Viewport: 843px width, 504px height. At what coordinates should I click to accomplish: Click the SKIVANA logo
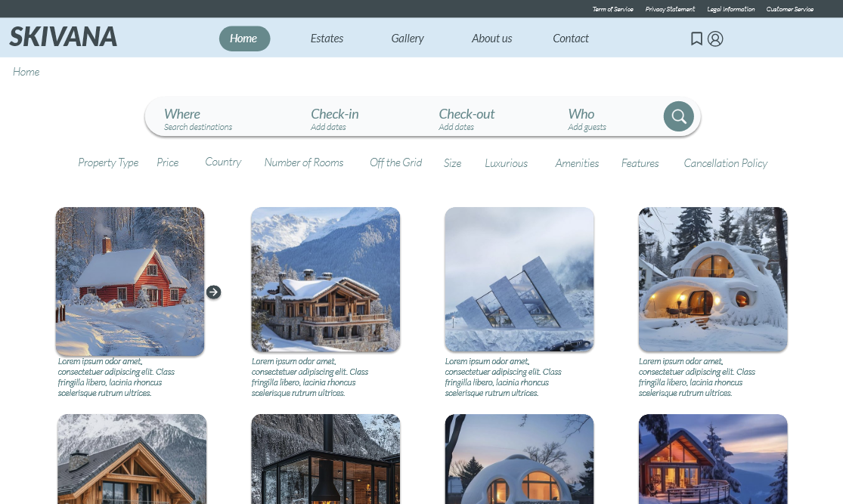(x=64, y=37)
